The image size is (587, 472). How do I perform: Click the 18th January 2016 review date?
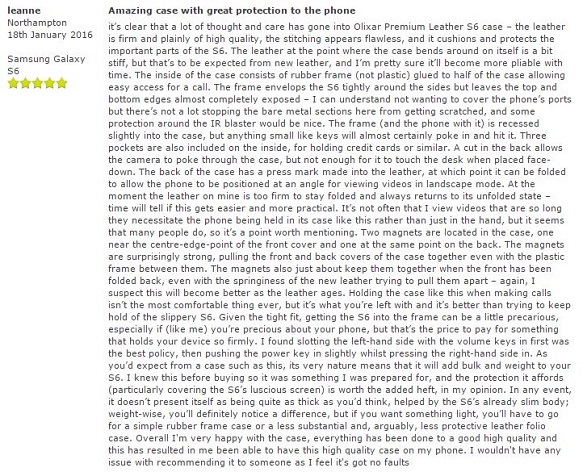(50, 35)
